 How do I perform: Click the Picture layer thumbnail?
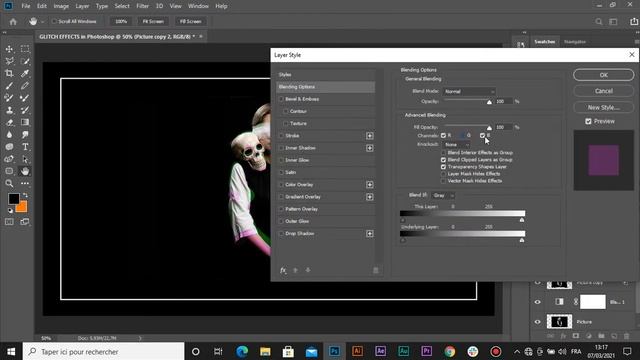(x=559, y=322)
